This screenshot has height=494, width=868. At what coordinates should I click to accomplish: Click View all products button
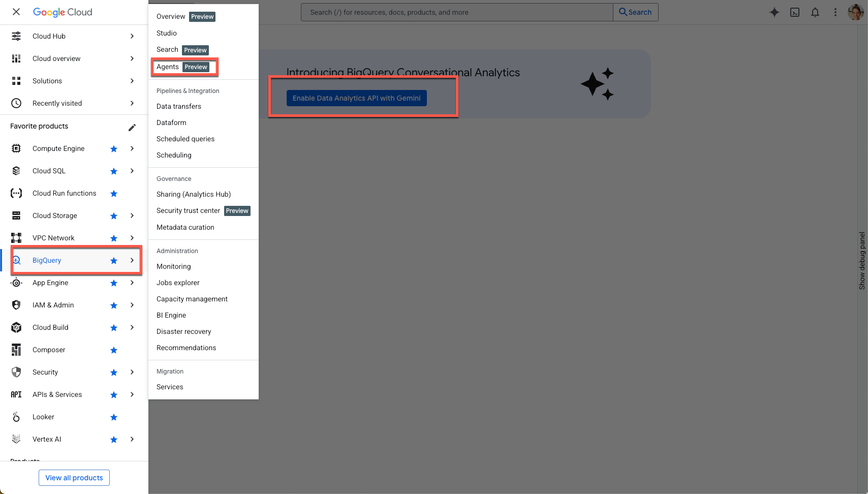(x=74, y=478)
